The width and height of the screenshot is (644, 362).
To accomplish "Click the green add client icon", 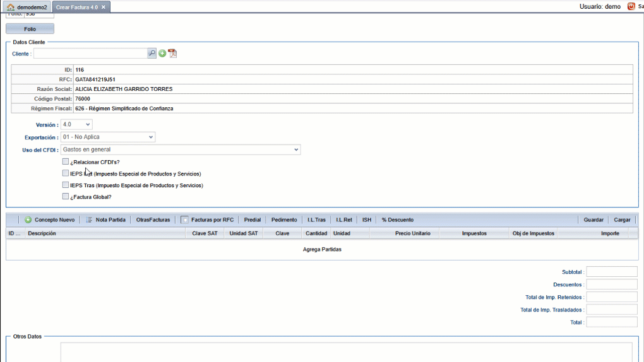I will tap(162, 54).
